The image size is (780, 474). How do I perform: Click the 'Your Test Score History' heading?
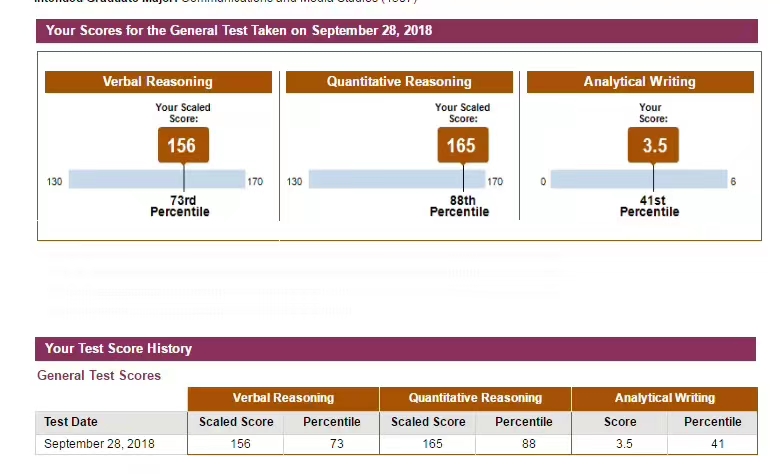point(395,349)
